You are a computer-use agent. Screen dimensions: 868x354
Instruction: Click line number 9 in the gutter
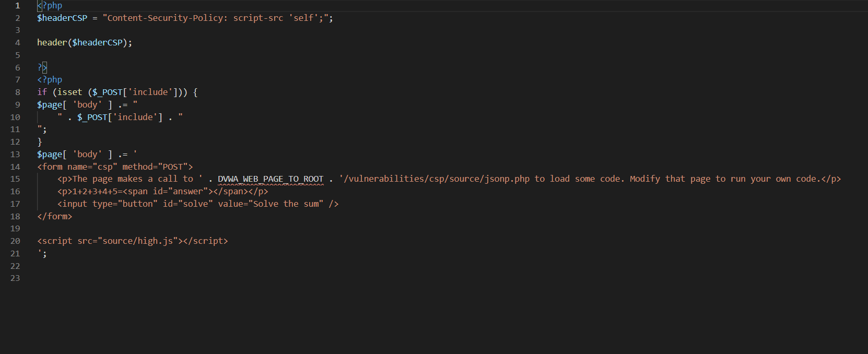tap(17, 105)
